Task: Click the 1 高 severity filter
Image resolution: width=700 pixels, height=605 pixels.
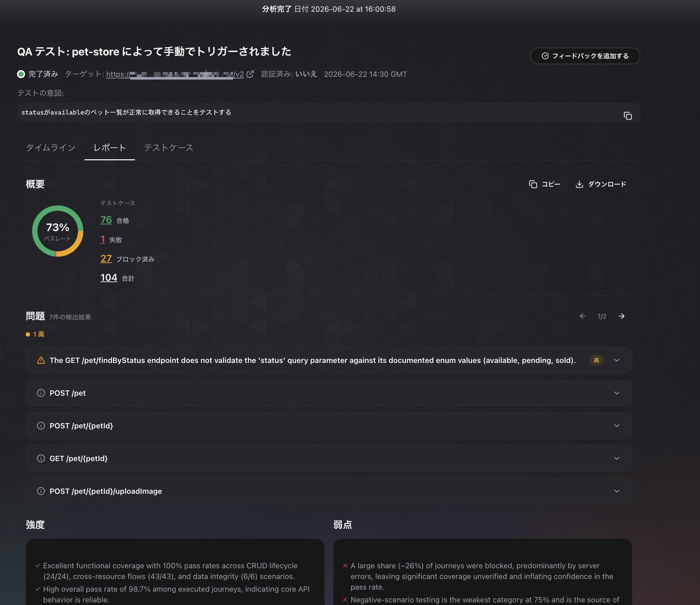Action: 35,334
